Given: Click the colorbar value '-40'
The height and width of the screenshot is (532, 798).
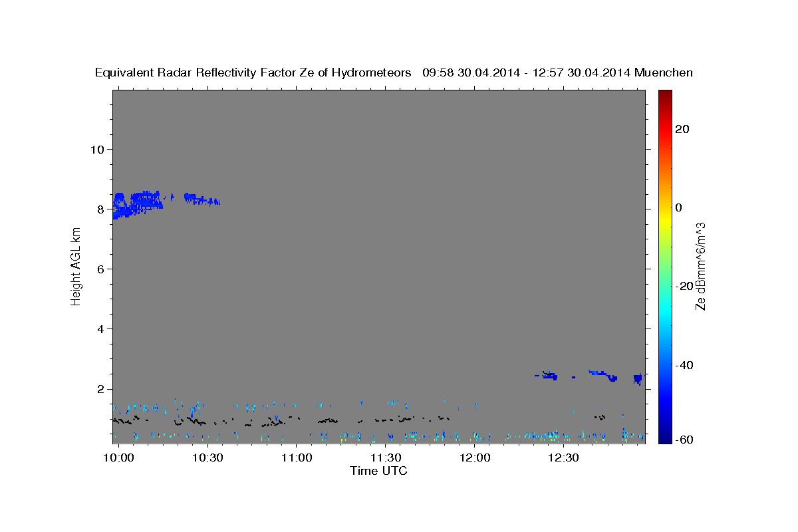Looking at the screenshot, I should (683, 365).
